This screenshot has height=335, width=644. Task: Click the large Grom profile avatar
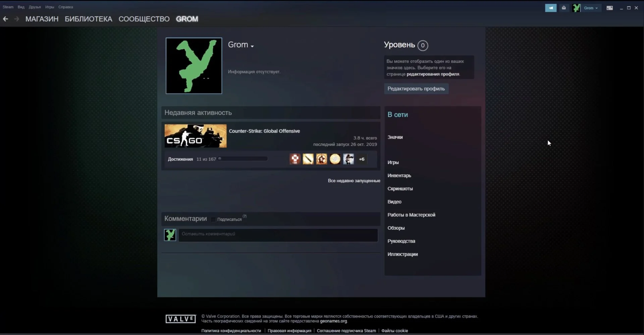click(194, 65)
